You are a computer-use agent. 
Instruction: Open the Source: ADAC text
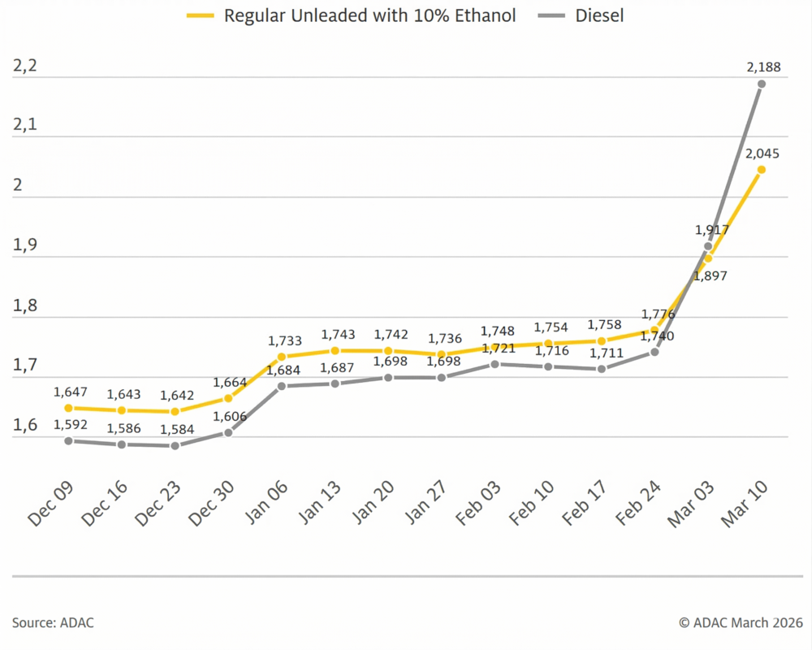tap(53, 623)
